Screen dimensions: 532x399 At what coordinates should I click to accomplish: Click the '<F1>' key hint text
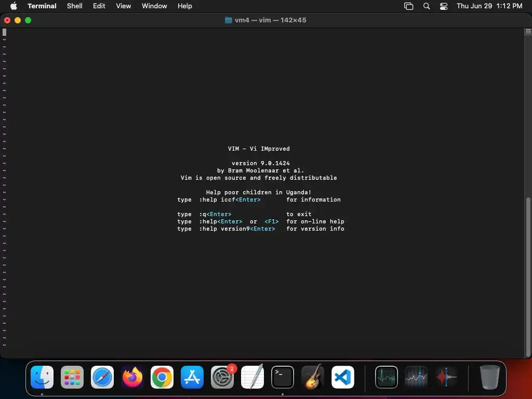point(271,221)
